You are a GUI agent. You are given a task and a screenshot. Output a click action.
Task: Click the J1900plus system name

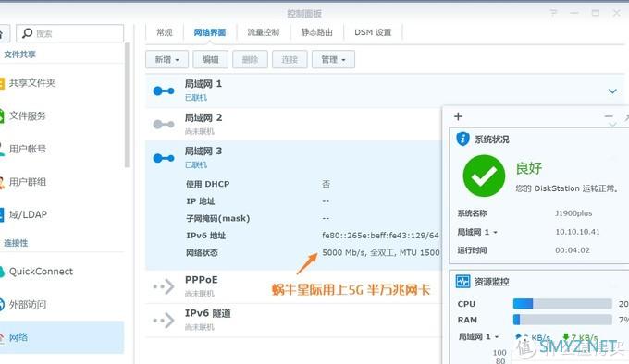pyautogui.click(x=573, y=213)
